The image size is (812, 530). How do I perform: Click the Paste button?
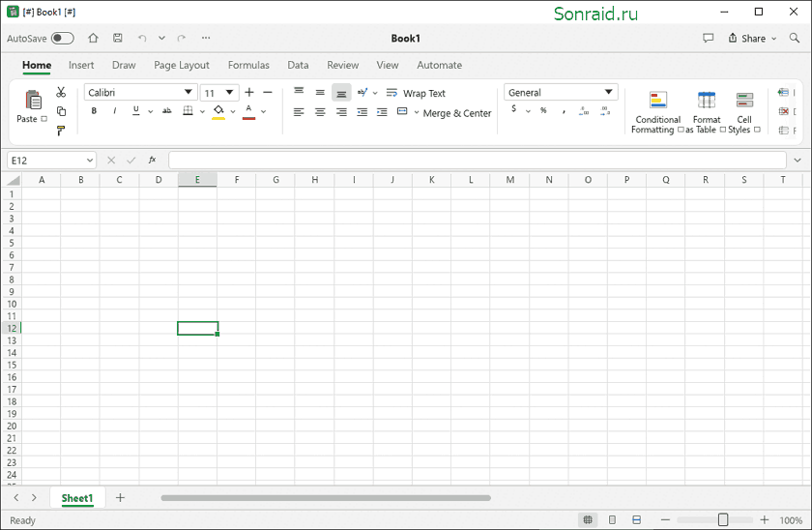tap(32, 106)
